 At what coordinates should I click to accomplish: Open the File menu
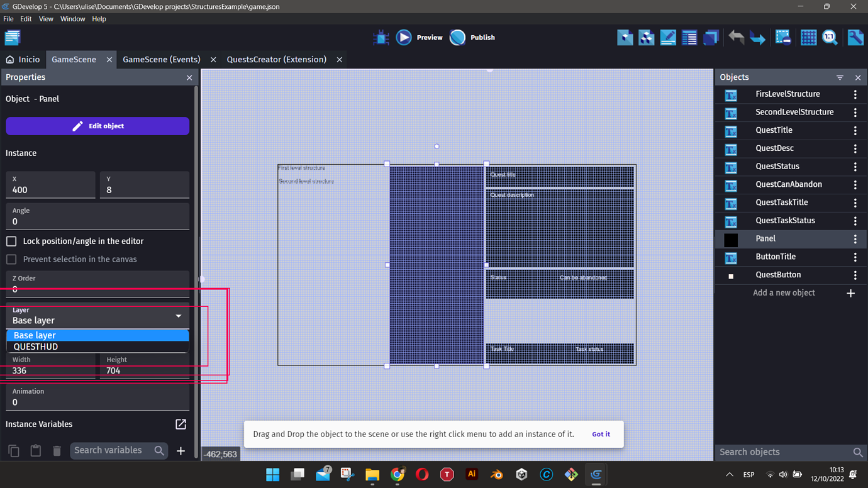[8, 19]
